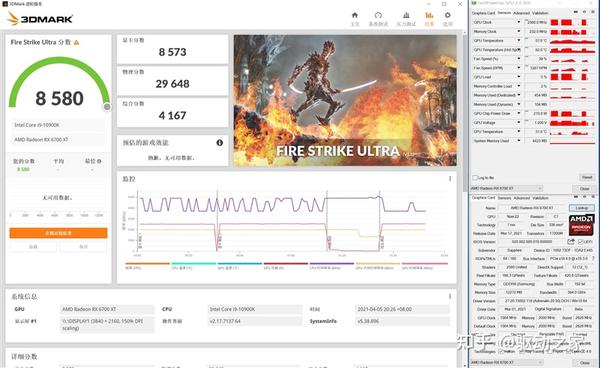
Task: Open the stress test icon
Action: click(x=406, y=15)
